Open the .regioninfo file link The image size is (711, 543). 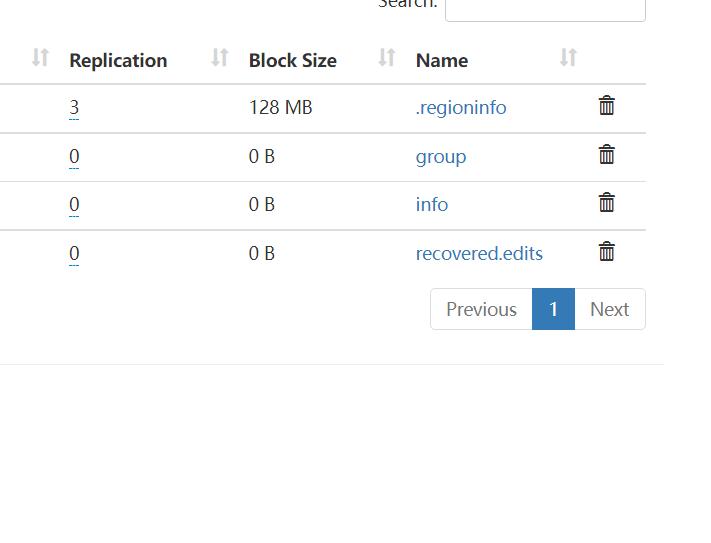coord(461,107)
